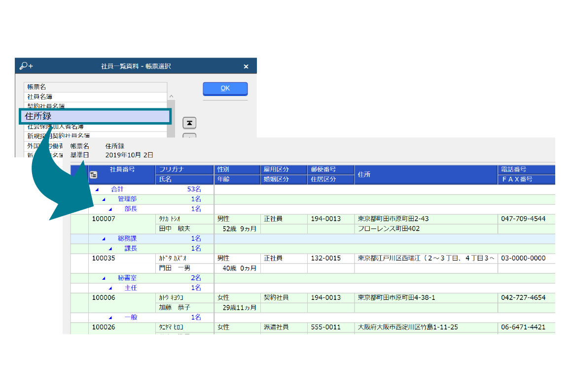Click postal code 555-0011
Screen dimensions: 570x392
pyautogui.click(x=326, y=327)
